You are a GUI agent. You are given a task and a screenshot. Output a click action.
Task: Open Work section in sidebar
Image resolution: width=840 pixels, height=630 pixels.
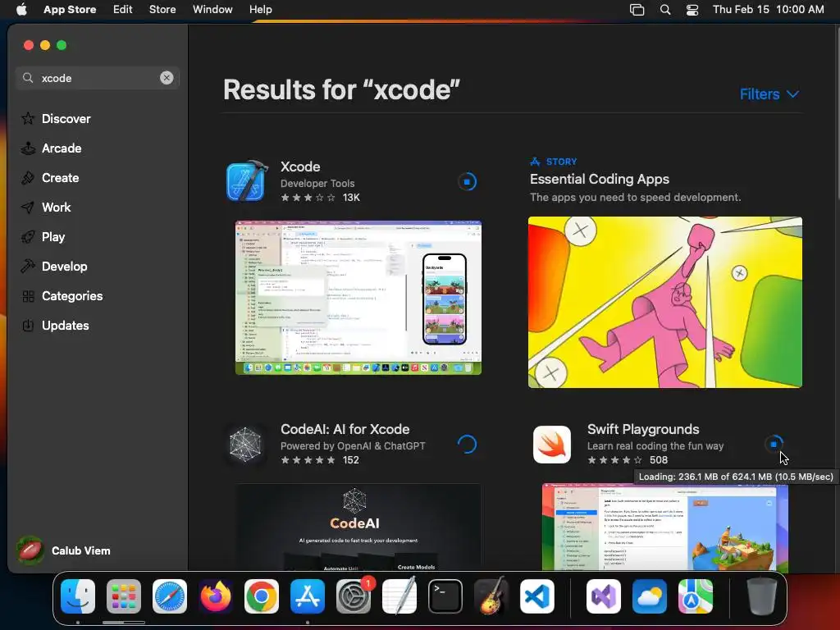point(46,208)
